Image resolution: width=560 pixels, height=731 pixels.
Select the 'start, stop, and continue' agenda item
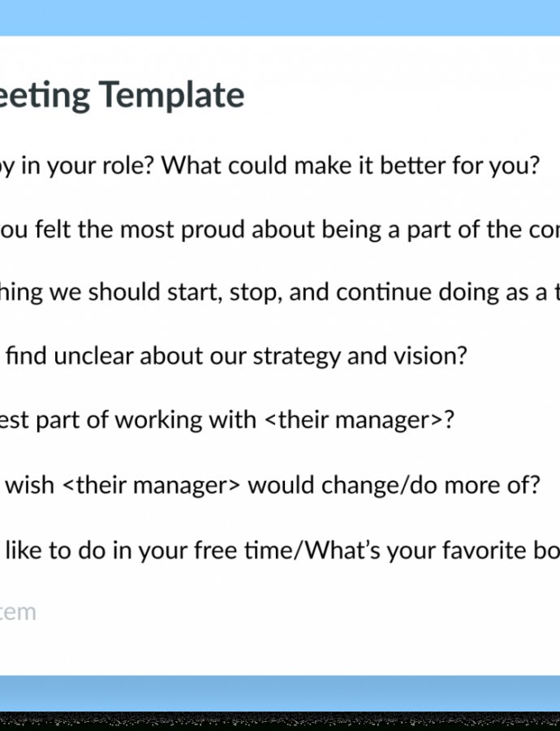tap(280, 292)
